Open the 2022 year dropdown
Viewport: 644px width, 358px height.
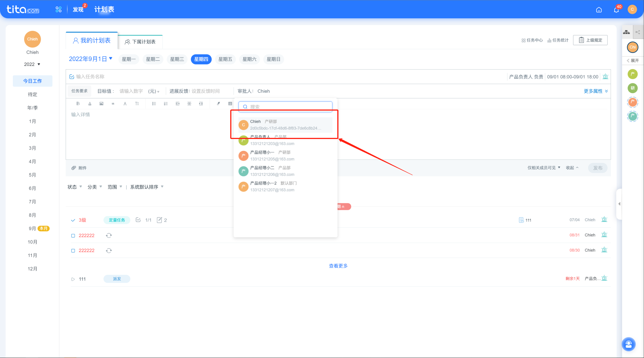32,64
